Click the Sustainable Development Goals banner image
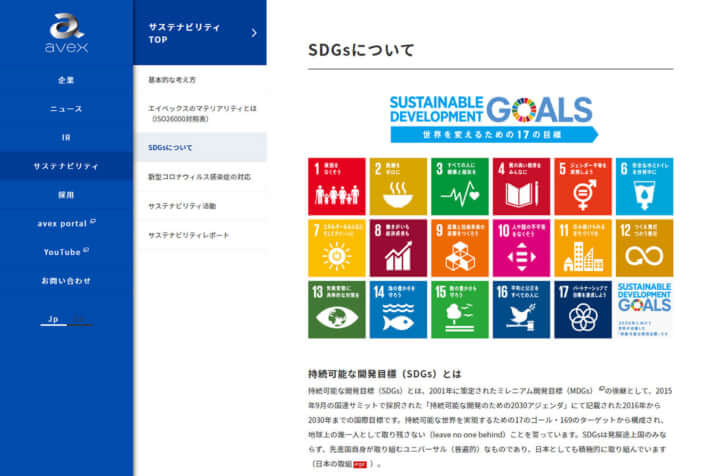Viewport: 714px width, 476px height. pyautogui.click(x=490, y=119)
